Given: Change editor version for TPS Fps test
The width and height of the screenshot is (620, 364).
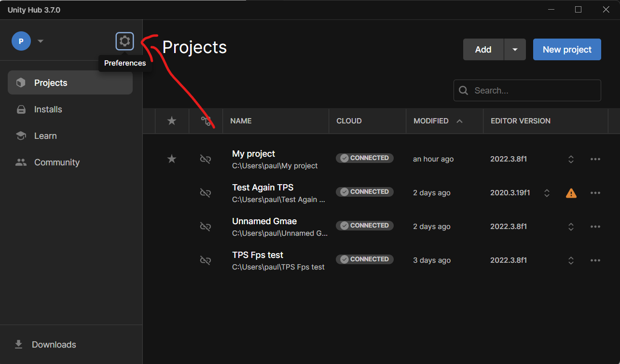Looking at the screenshot, I should coord(571,260).
